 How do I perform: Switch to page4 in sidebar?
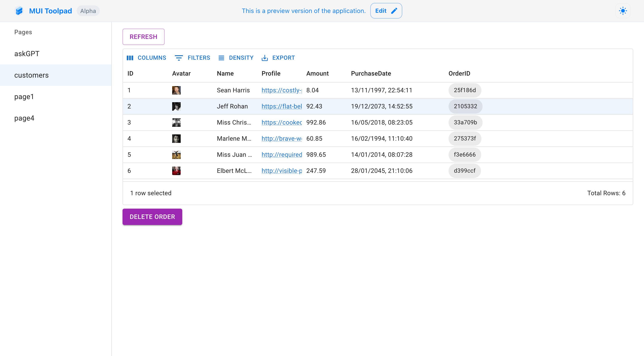pyautogui.click(x=24, y=118)
